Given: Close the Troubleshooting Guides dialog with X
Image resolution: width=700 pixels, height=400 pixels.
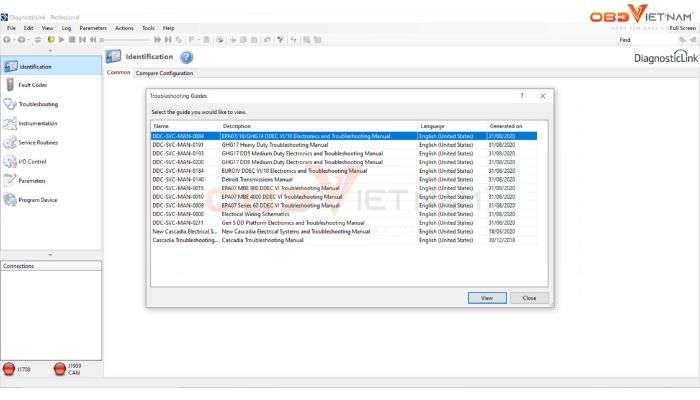Looking at the screenshot, I should pyautogui.click(x=543, y=96).
